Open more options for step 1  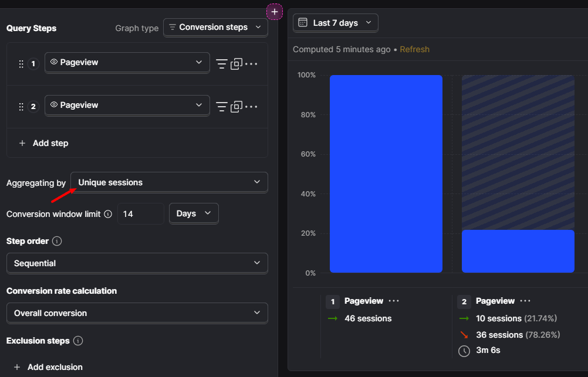(x=251, y=64)
